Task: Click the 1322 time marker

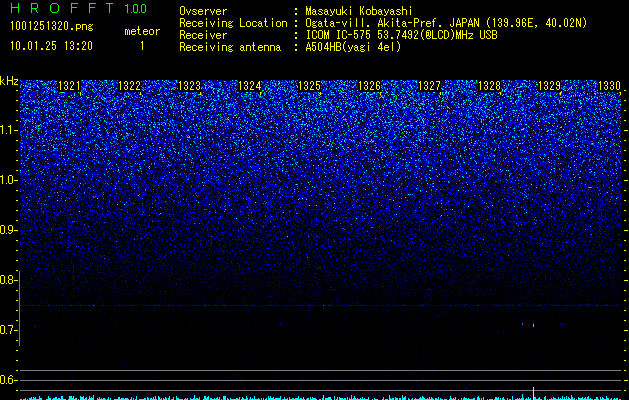Action: (130, 86)
